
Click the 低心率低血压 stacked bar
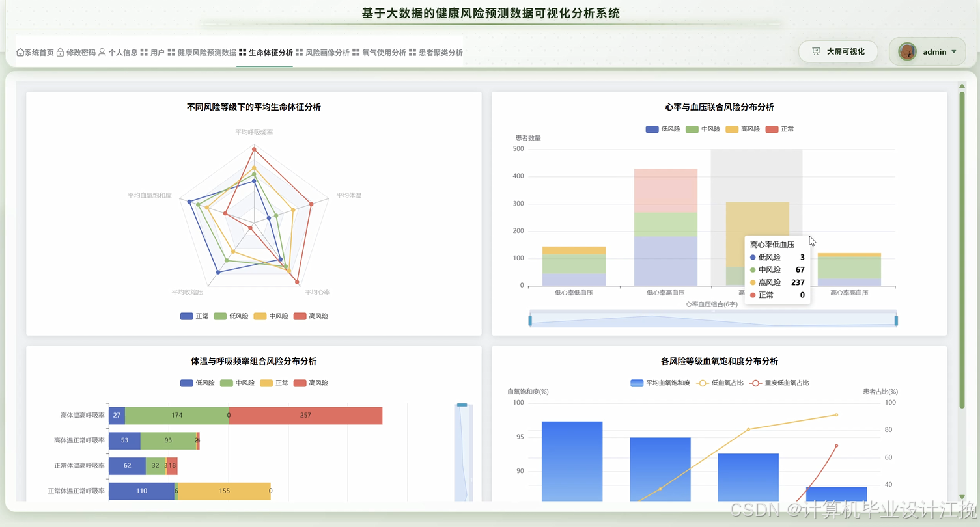point(574,266)
